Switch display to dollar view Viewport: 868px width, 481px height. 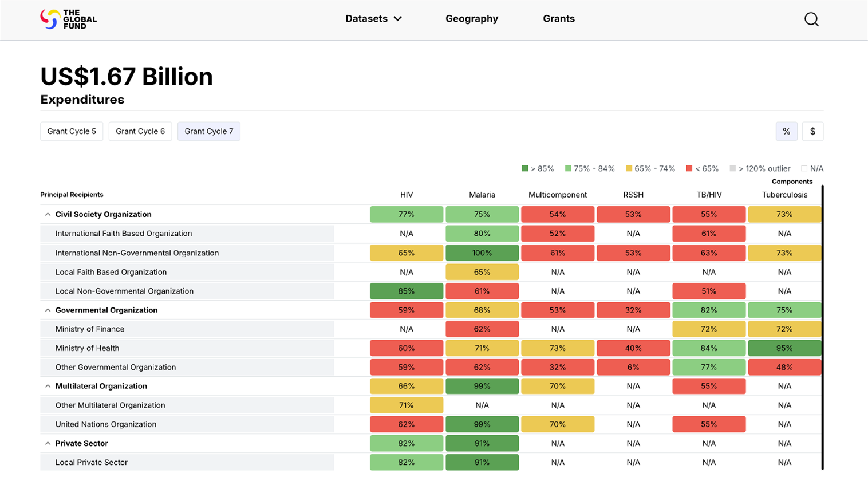pyautogui.click(x=812, y=131)
